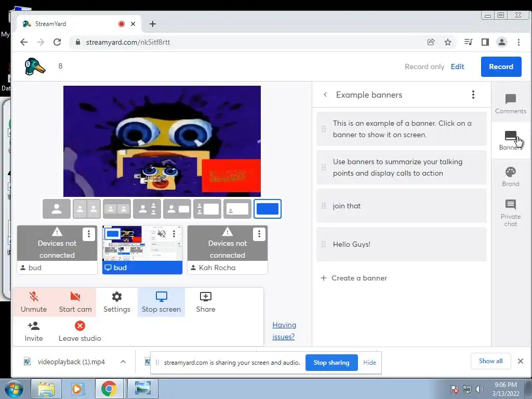Show the 'Use banners to summarize' banner
532x399 pixels.
tap(402, 167)
